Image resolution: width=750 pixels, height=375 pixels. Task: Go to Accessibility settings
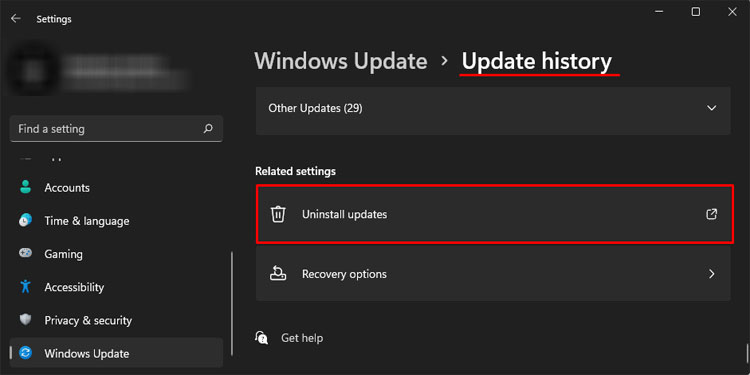pyautogui.click(x=116, y=287)
